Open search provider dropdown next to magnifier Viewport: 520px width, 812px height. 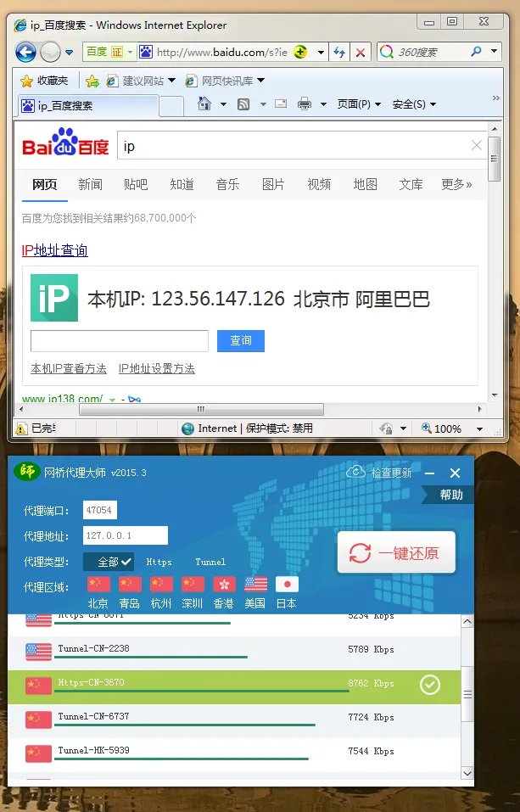(494, 51)
